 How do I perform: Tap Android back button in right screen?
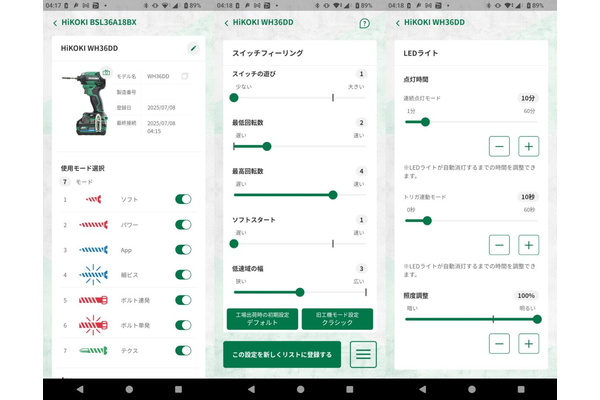click(x=422, y=389)
